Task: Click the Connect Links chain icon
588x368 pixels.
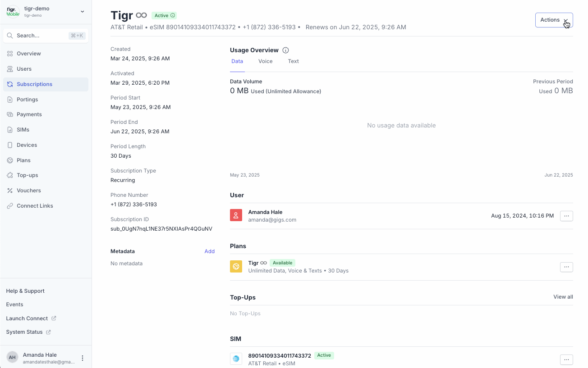Action: point(10,206)
